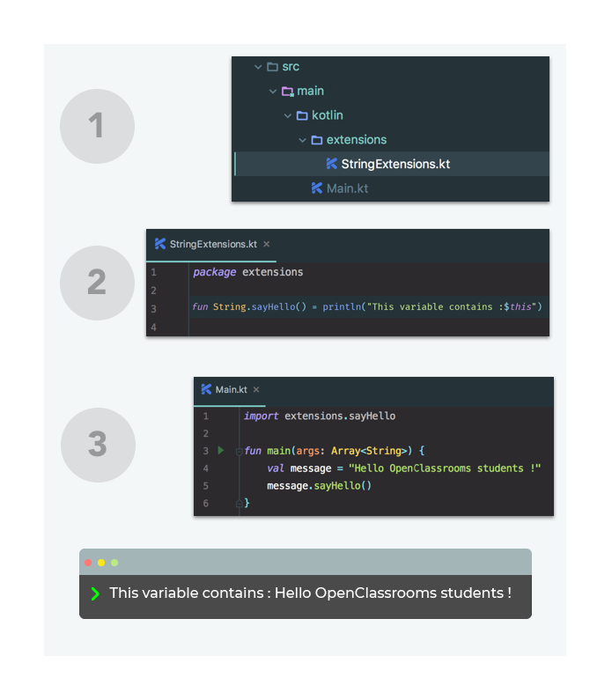Click the extensions package folder icon
This screenshot has width=612, height=700.
click(x=317, y=140)
